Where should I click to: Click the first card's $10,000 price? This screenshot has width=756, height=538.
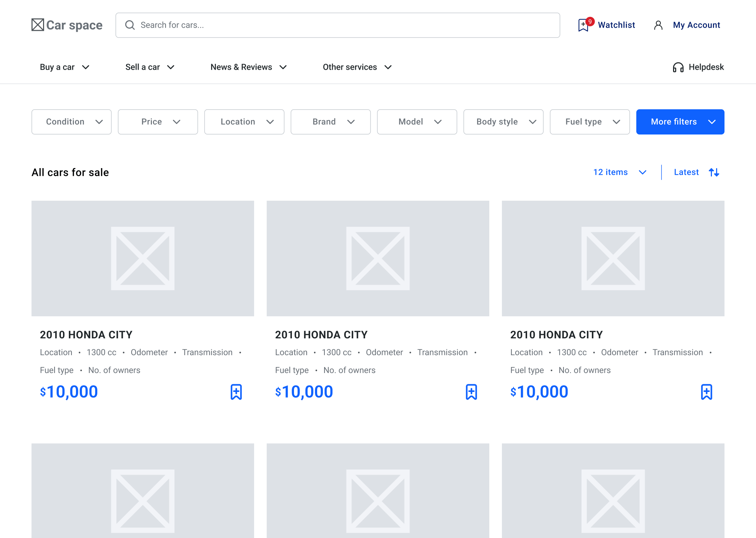coord(69,392)
